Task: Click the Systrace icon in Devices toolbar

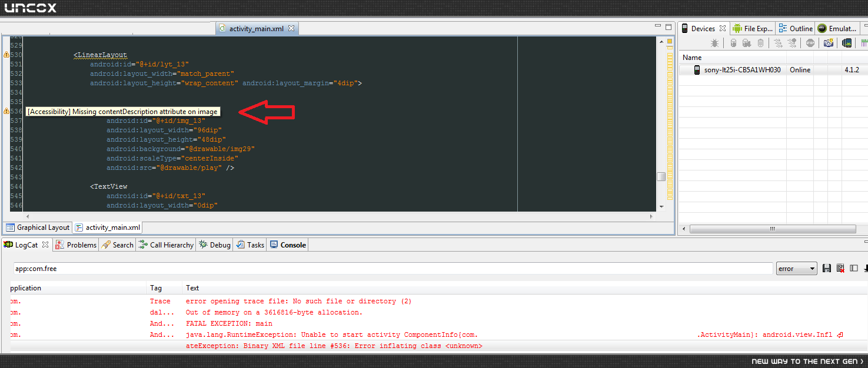Action: pos(864,43)
